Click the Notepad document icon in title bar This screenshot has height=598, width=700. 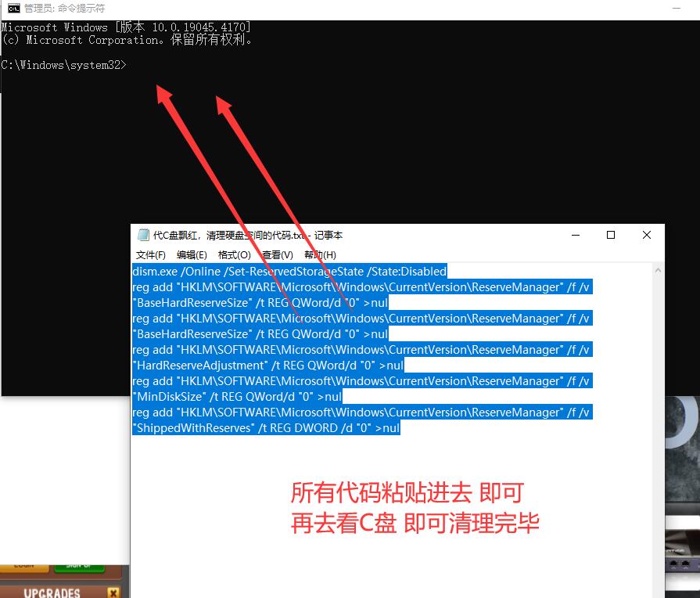point(143,235)
